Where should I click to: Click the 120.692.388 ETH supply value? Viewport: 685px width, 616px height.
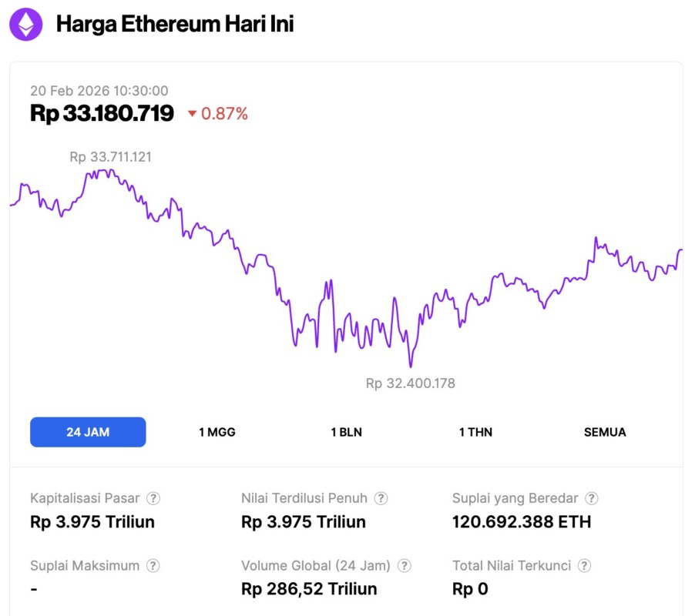click(521, 522)
